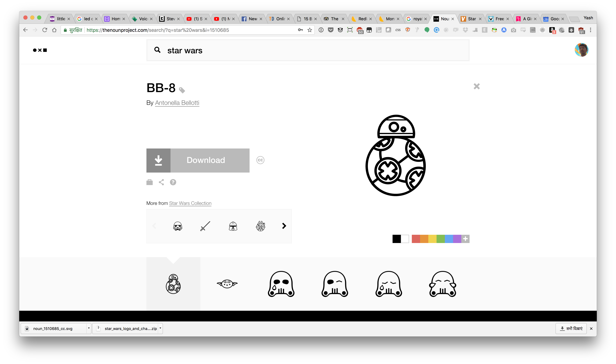Click the star wars search field
This screenshot has height=364, width=616.
308,50
